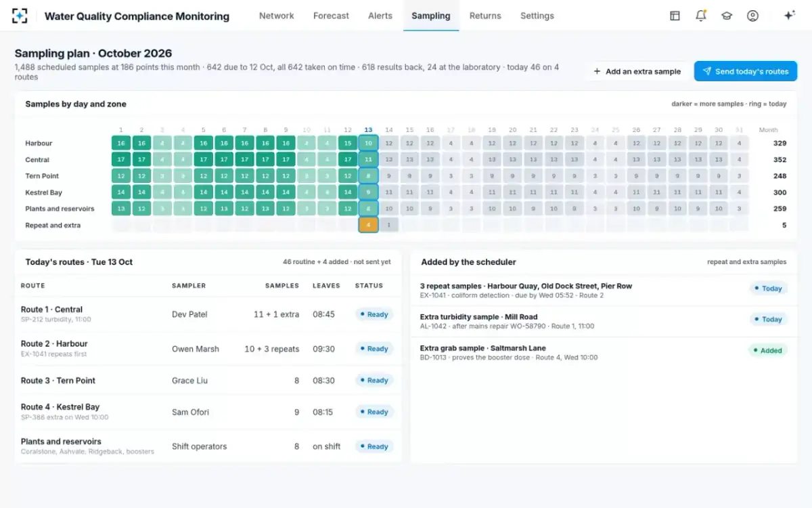This screenshot has height=508, width=812.
Task: Click the Ready status for Route 3 · Tern Point
Action: pos(374,381)
